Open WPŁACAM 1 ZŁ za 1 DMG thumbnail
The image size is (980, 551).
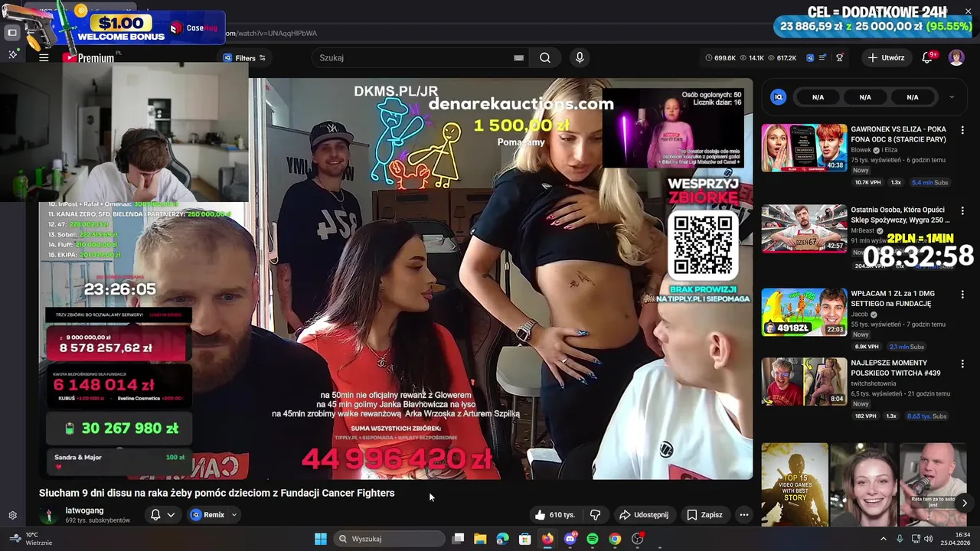coord(804,312)
